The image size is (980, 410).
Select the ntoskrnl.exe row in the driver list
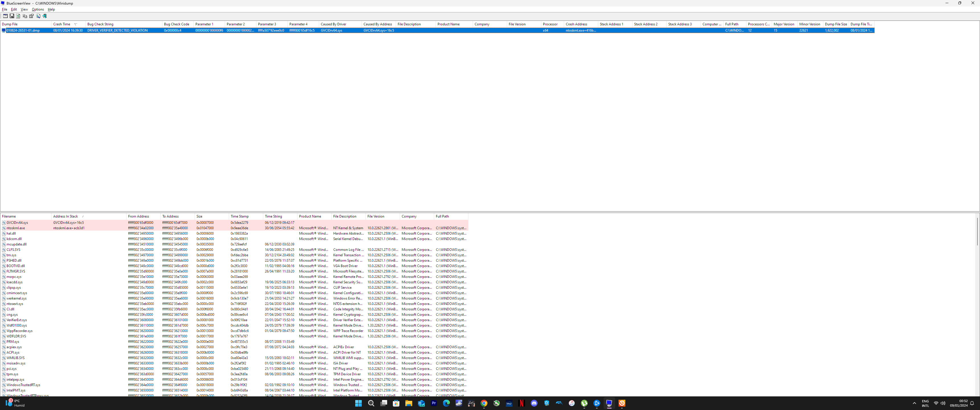point(234,228)
